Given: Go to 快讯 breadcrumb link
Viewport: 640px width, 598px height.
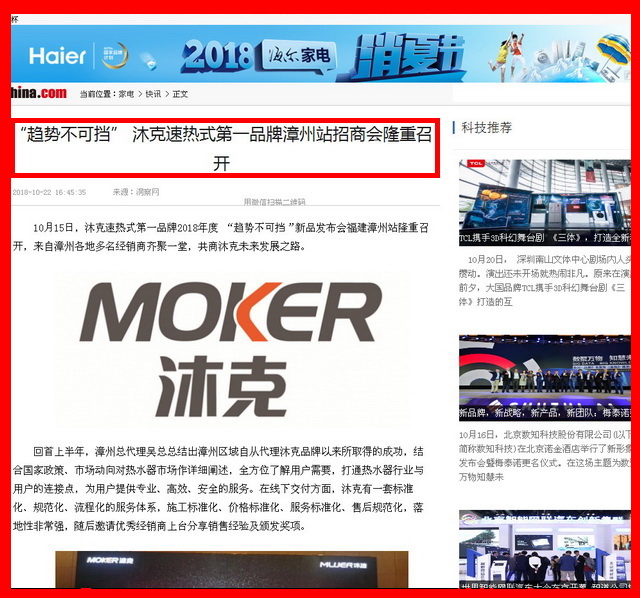Looking at the screenshot, I should point(153,94).
